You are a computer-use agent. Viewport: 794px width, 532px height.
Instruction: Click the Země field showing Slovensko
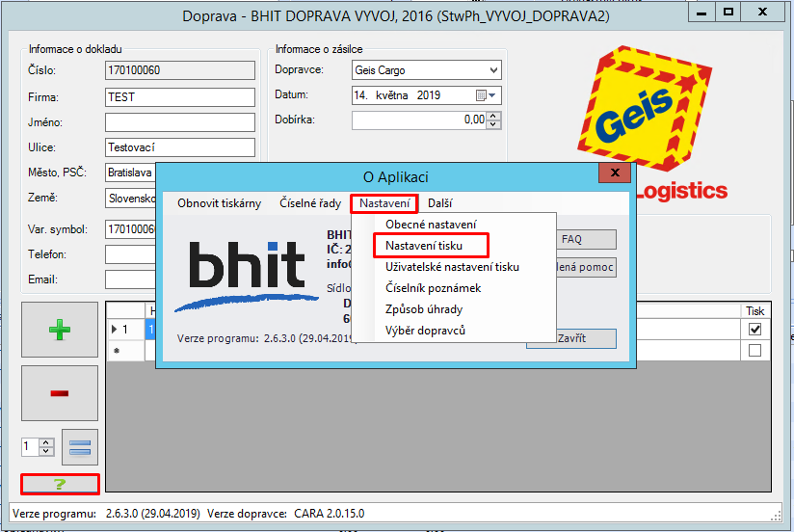(x=131, y=199)
